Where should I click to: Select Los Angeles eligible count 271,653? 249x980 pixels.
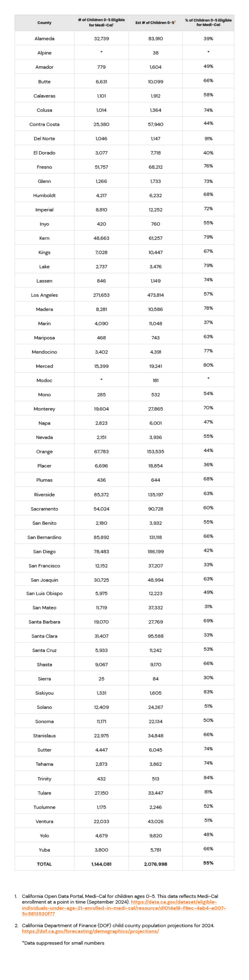pyautogui.click(x=101, y=295)
